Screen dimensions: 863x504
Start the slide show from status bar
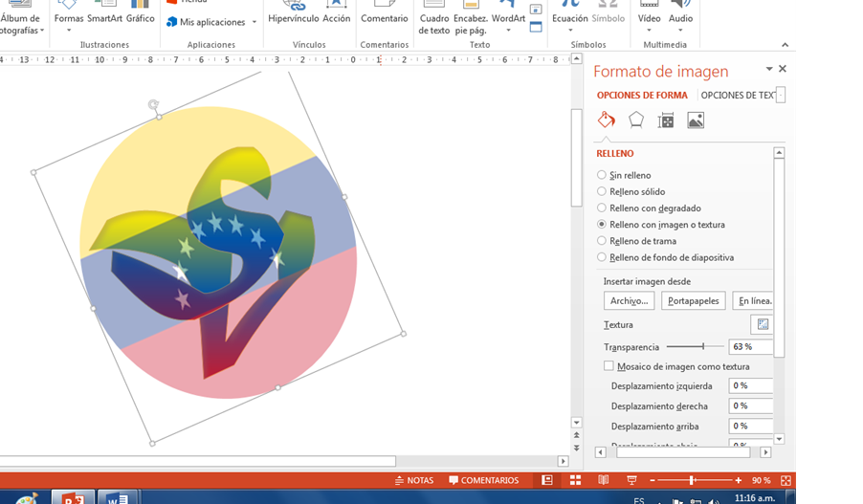pos(631,480)
